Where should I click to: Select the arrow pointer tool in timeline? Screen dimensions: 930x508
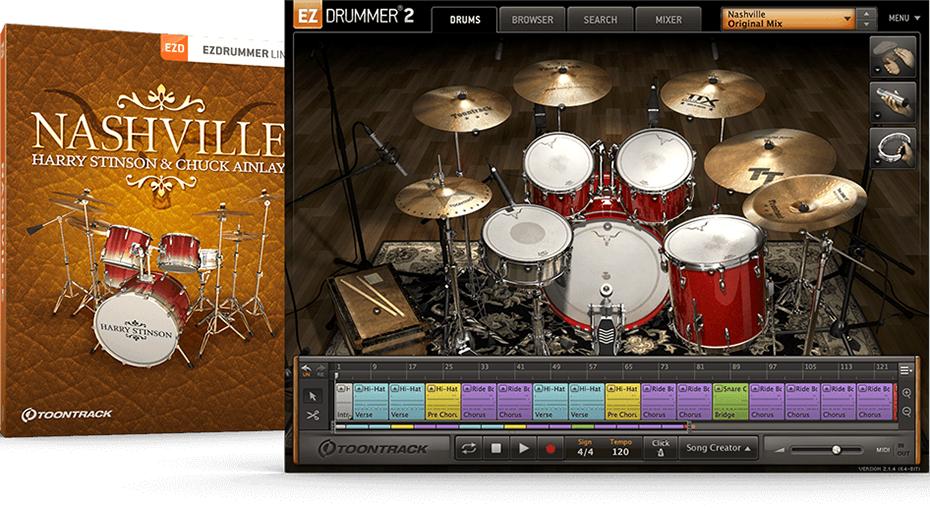(x=312, y=395)
